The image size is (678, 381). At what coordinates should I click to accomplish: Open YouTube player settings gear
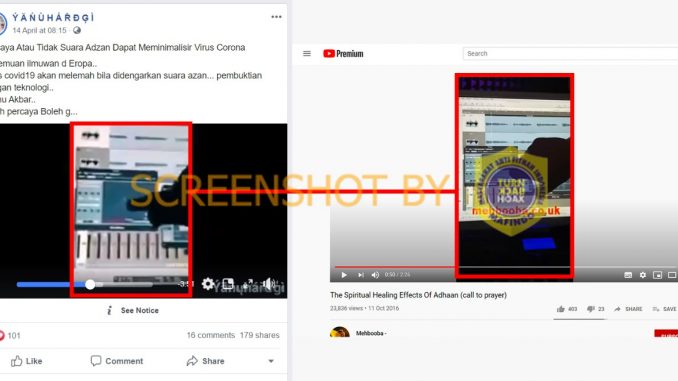[x=643, y=275]
